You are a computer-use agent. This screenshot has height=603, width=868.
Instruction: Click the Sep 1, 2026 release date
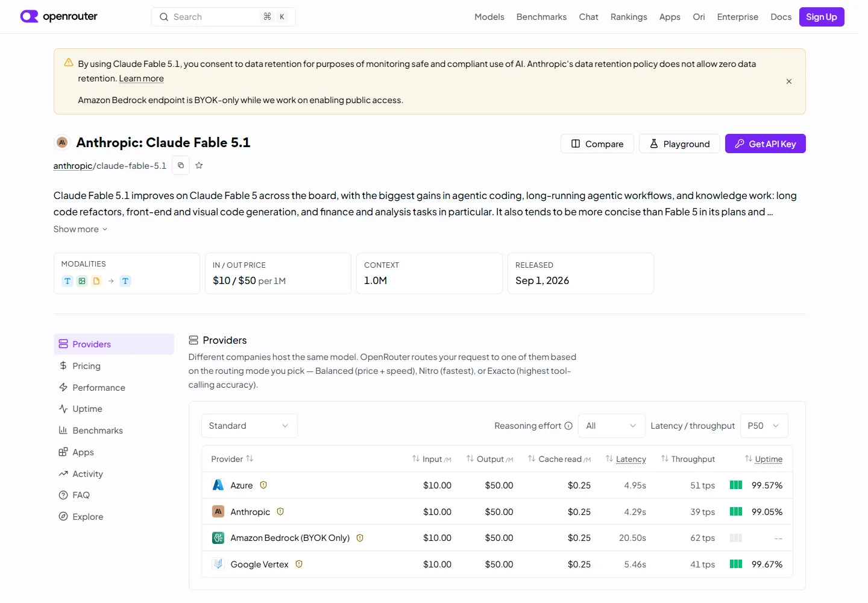click(x=542, y=280)
